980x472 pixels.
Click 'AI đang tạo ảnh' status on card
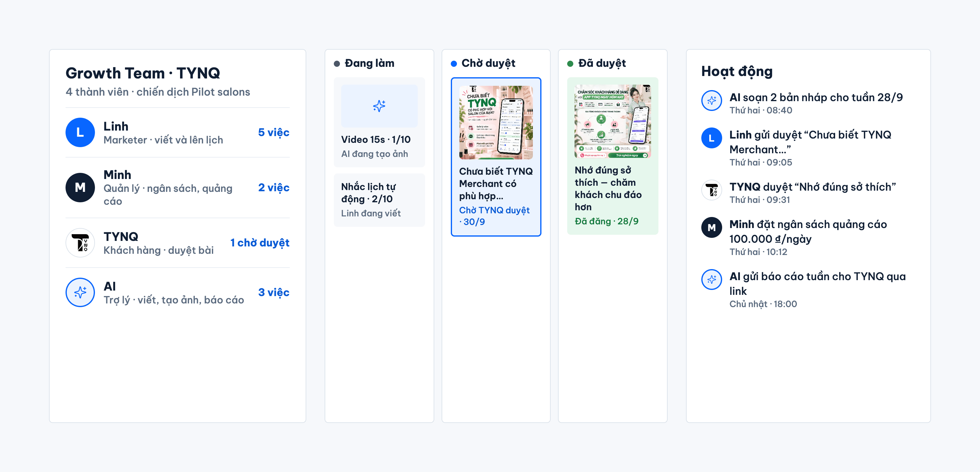pyautogui.click(x=374, y=154)
